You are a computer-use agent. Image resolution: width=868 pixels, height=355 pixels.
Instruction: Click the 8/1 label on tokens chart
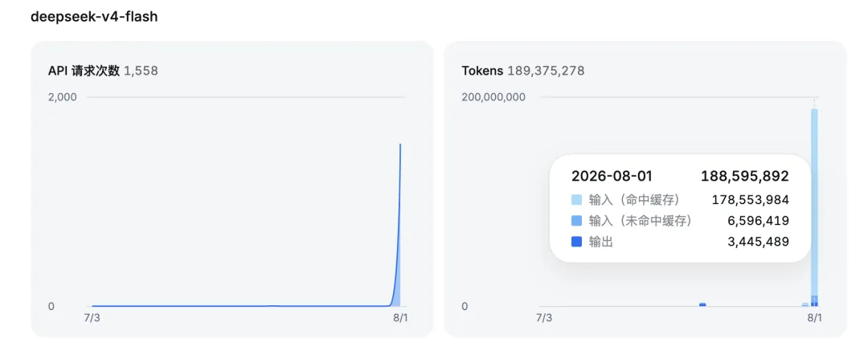click(x=814, y=318)
